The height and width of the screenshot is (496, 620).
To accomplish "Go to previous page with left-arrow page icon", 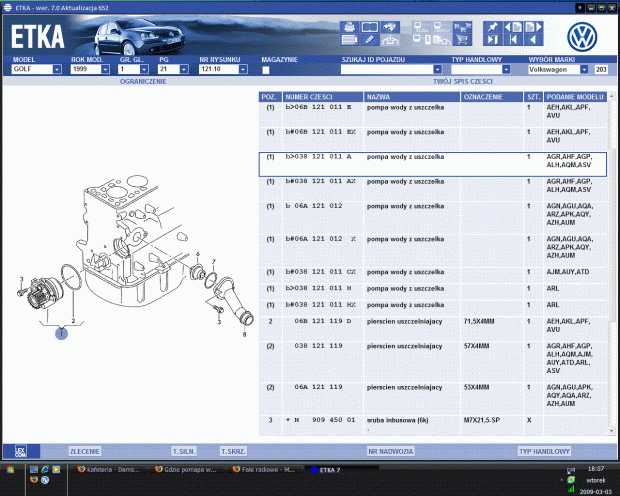I will (513, 27).
